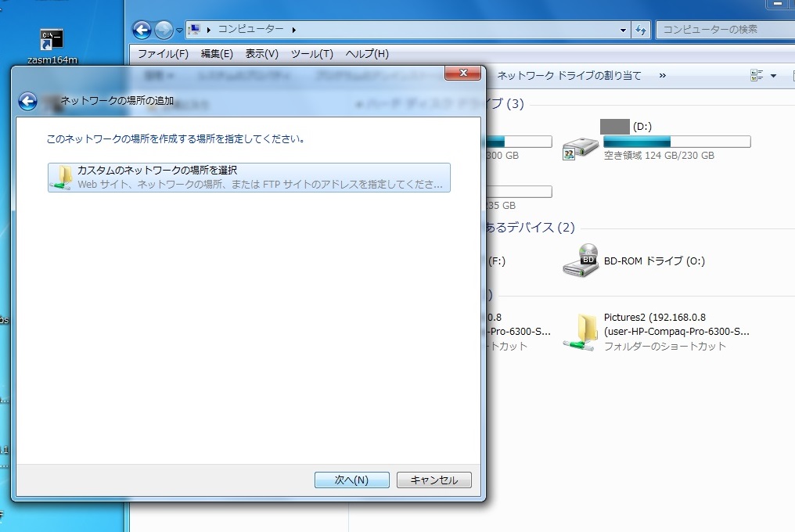
Task: Open the BD-ROM drive (O:) icon
Action: click(580, 261)
